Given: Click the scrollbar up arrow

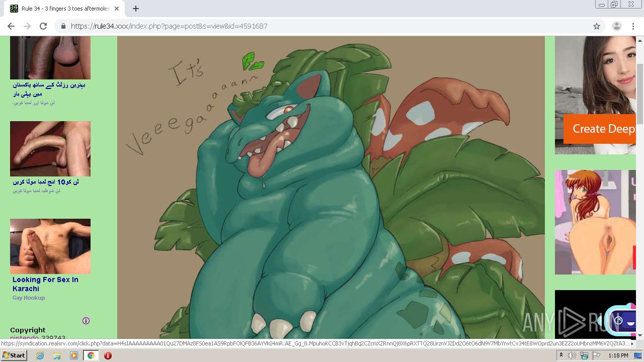Looking at the screenshot, I should pyautogui.click(x=640, y=40).
